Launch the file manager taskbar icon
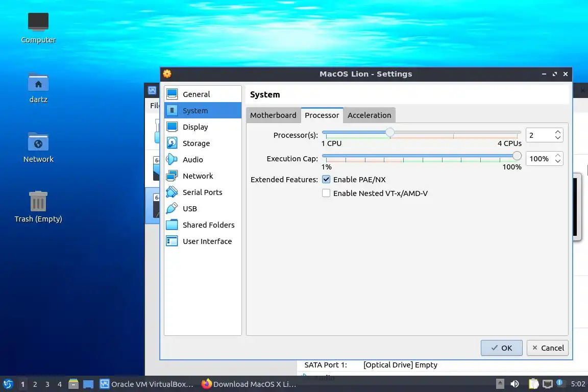Screen dimensions: 588x392 pyautogui.click(x=73, y=384)
